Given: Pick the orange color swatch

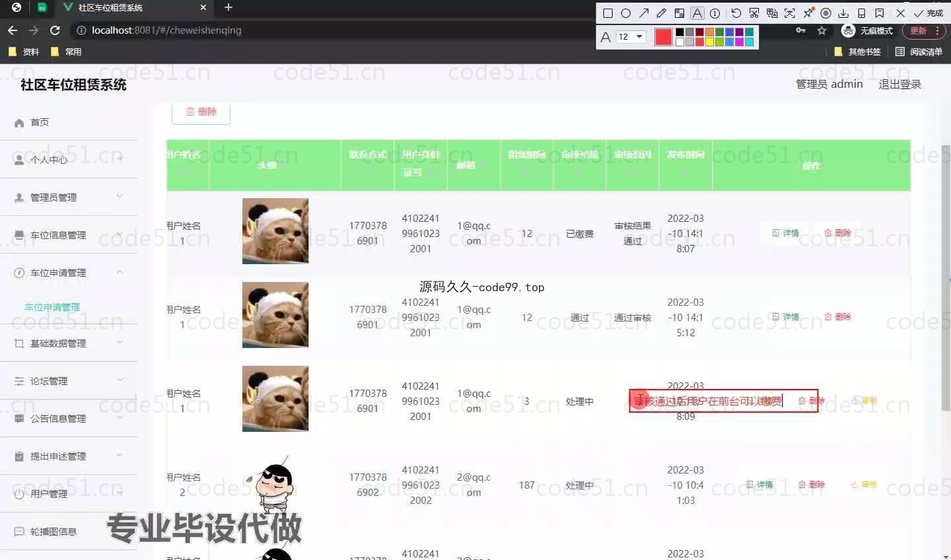Looking at the screenshot, I should (709, 32).
